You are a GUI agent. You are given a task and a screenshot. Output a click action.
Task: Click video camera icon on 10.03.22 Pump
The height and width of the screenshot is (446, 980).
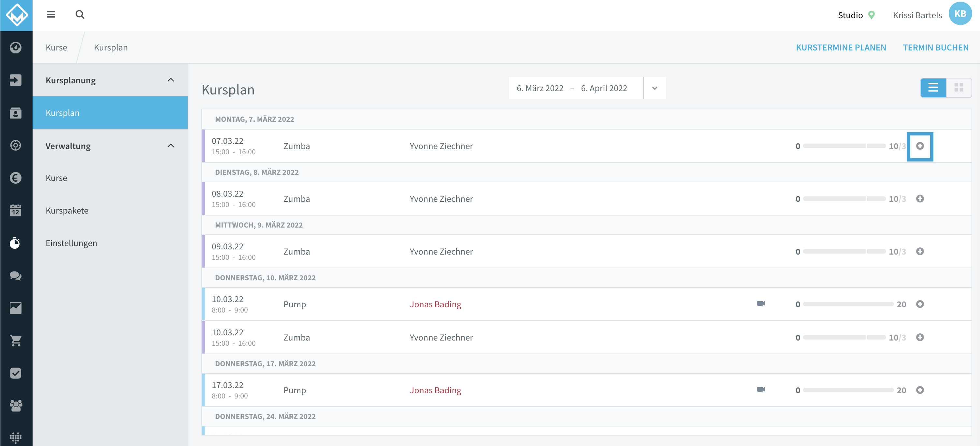click(761, 303)
